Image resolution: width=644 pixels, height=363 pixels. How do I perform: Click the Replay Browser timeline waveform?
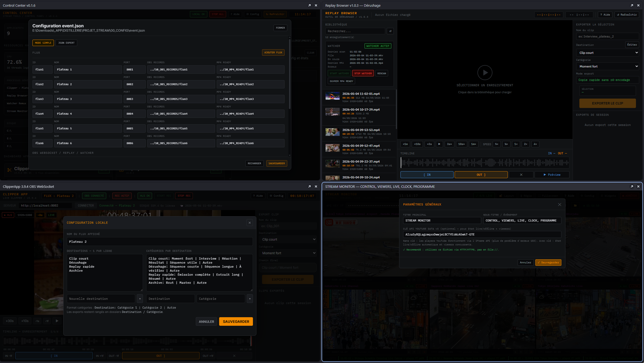point(485,162)
